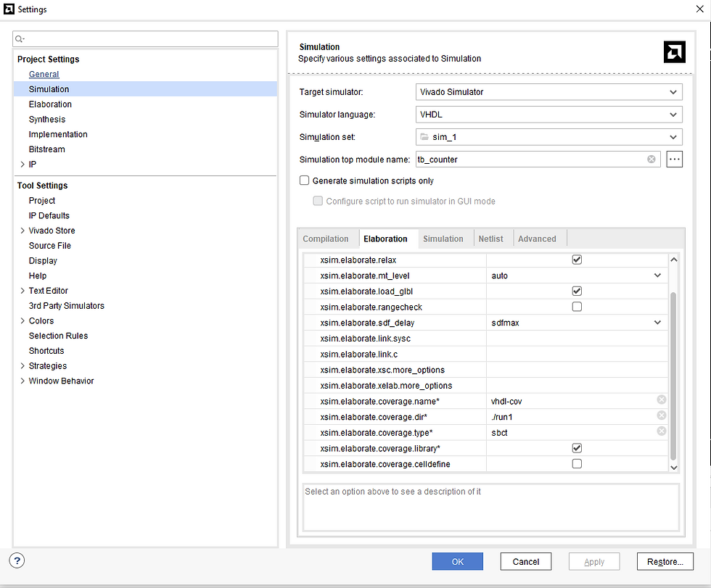The image size is (711, 588).
Task: Open Target simulator dropdown
Action: coord(548,92)
